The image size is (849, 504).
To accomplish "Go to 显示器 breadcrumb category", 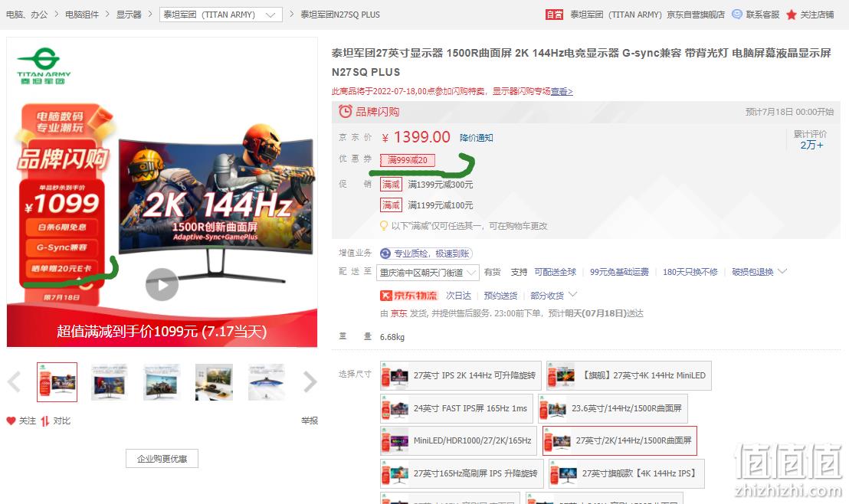I will click(x=129, y=15).
